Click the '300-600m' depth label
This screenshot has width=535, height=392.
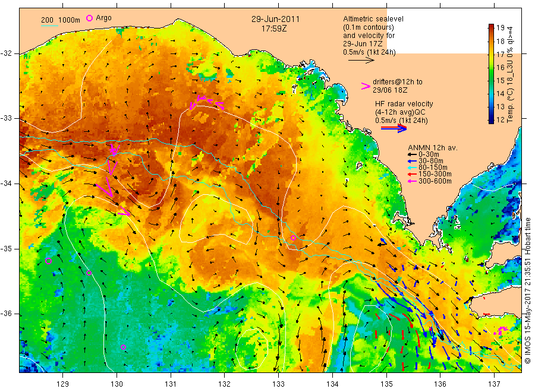coord(435,181)
